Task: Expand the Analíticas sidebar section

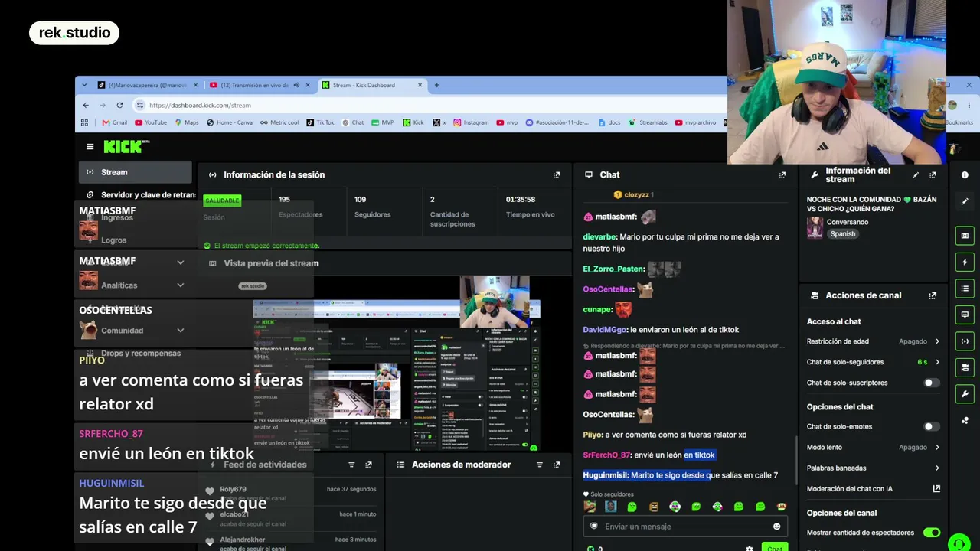Action: tap(181, 285)
